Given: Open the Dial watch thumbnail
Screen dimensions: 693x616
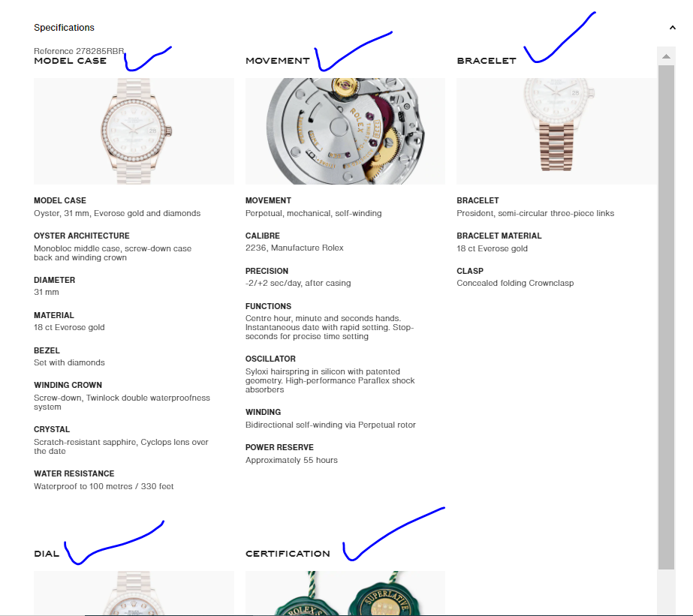Looking at the screenshot, I should 134,593.
